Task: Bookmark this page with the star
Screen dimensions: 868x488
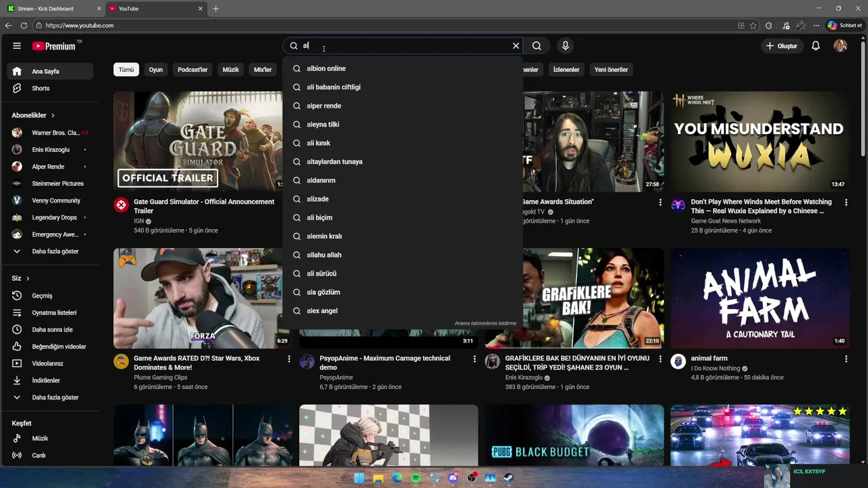Action: click(753, 25)
